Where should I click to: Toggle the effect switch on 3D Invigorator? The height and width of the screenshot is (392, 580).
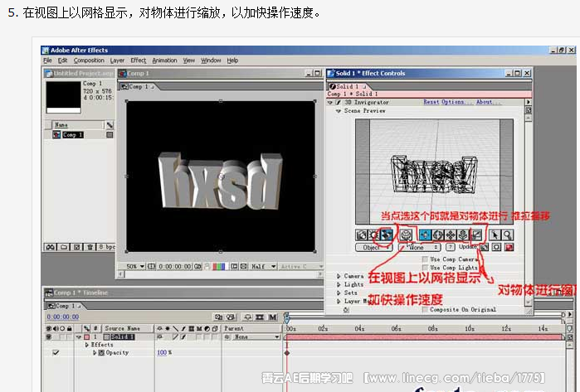pos(338,102)
